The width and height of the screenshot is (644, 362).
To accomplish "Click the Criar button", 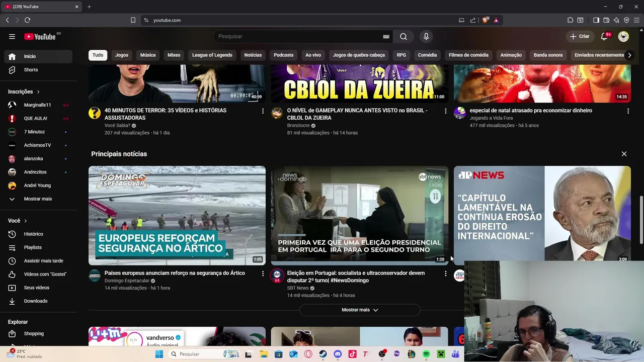I will (x=579, y=36).
